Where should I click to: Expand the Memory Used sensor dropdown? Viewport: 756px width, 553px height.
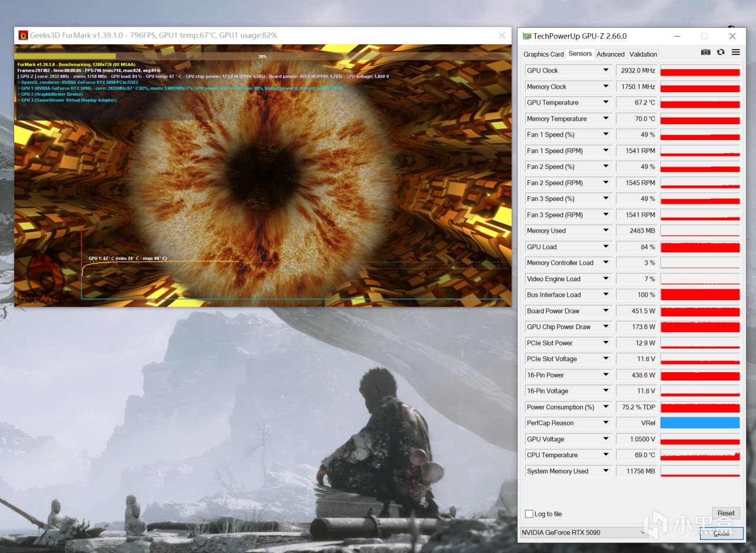pos(605,230)
